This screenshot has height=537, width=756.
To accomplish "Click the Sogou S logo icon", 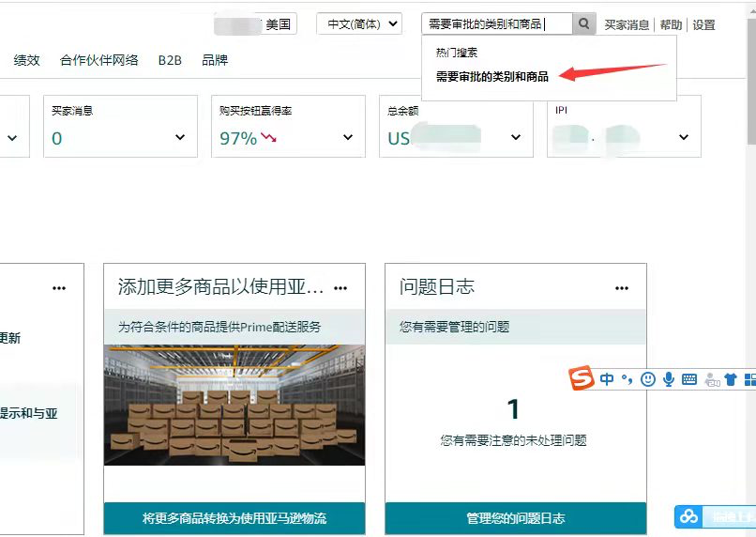I will (x=582, y=377).
